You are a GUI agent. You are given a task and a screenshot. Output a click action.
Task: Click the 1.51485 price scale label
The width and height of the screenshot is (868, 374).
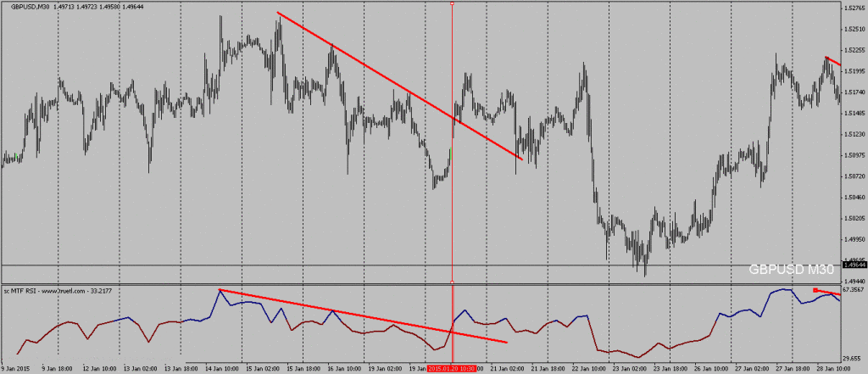[x=856, y=113]
